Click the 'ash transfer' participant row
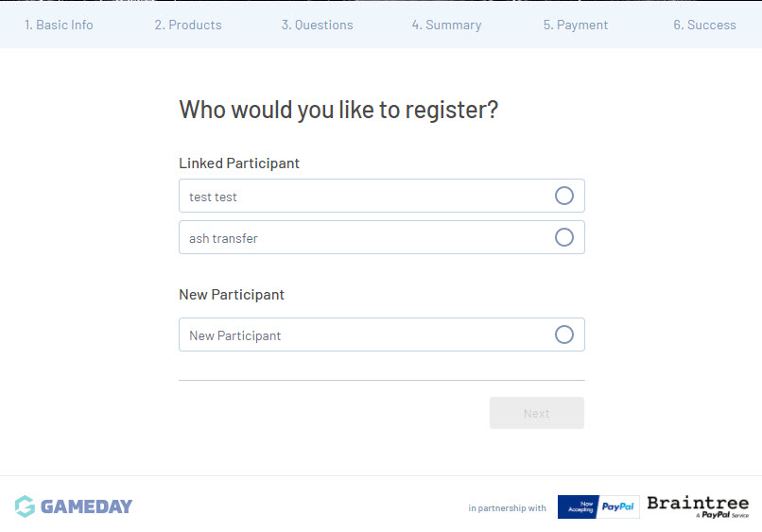Image resolution: width=762 pixels, height=532 pixels. (x=359, y=238)
